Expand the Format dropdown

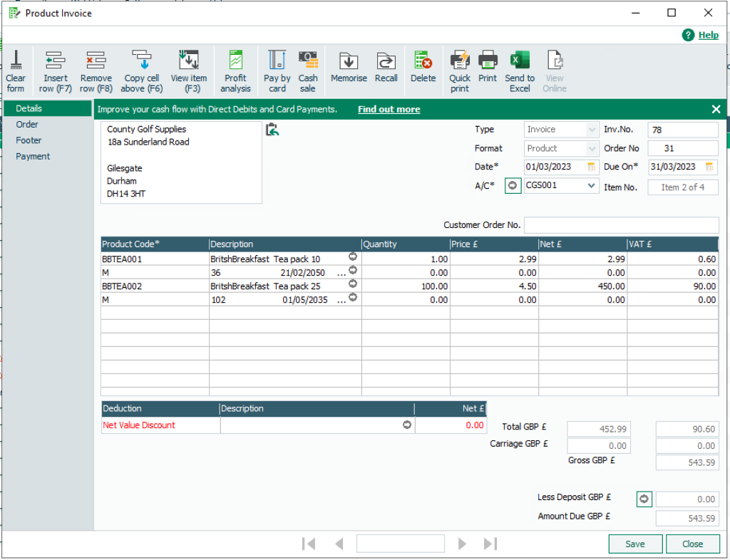pos(592,149)
